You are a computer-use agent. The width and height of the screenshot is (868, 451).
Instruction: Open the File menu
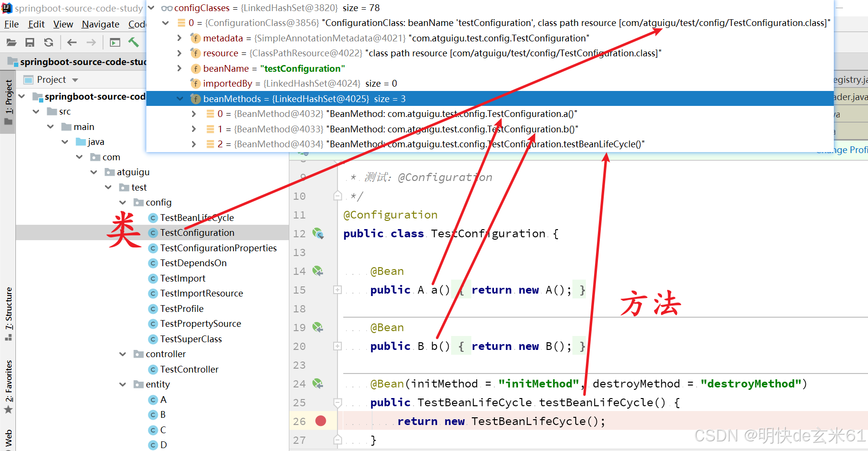[x=12, y=24]
